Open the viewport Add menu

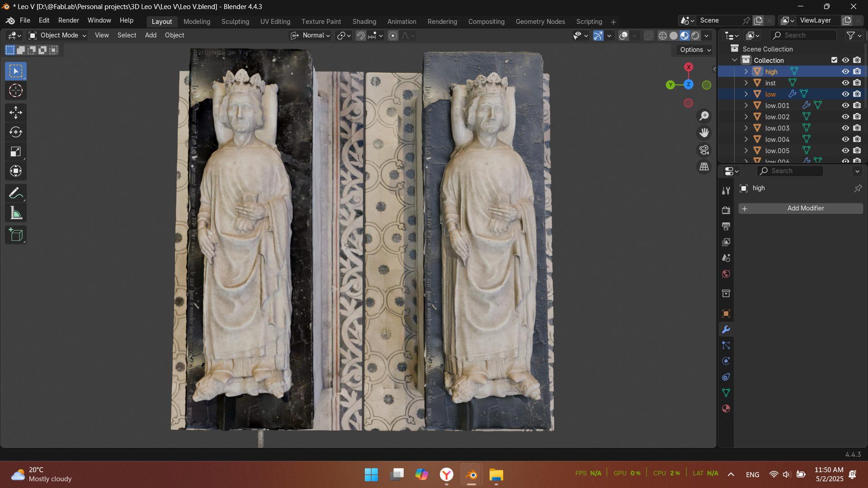151,35
